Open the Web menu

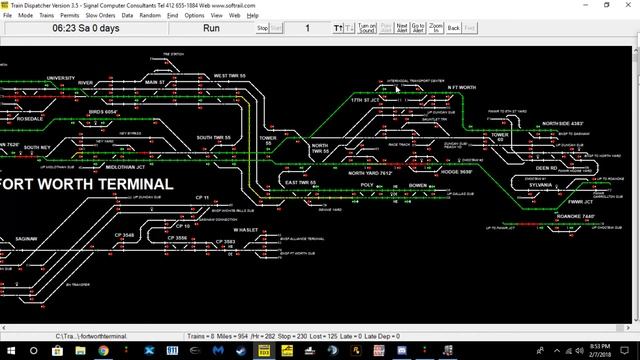(235, 16)
